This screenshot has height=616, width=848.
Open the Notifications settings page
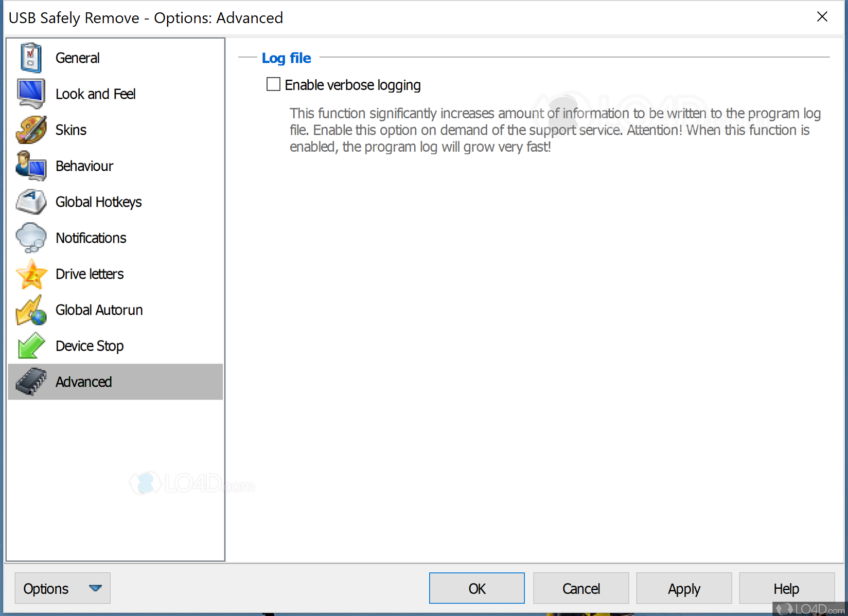click(x=91, y=238)
